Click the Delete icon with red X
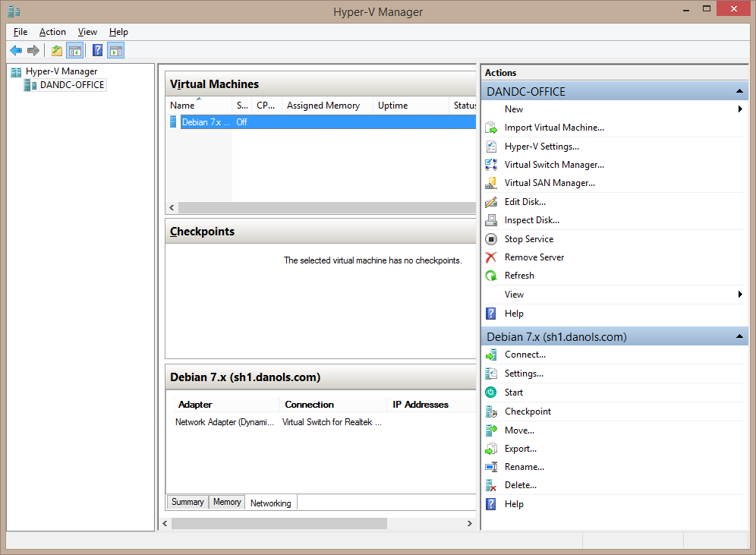 coord(491,485)
